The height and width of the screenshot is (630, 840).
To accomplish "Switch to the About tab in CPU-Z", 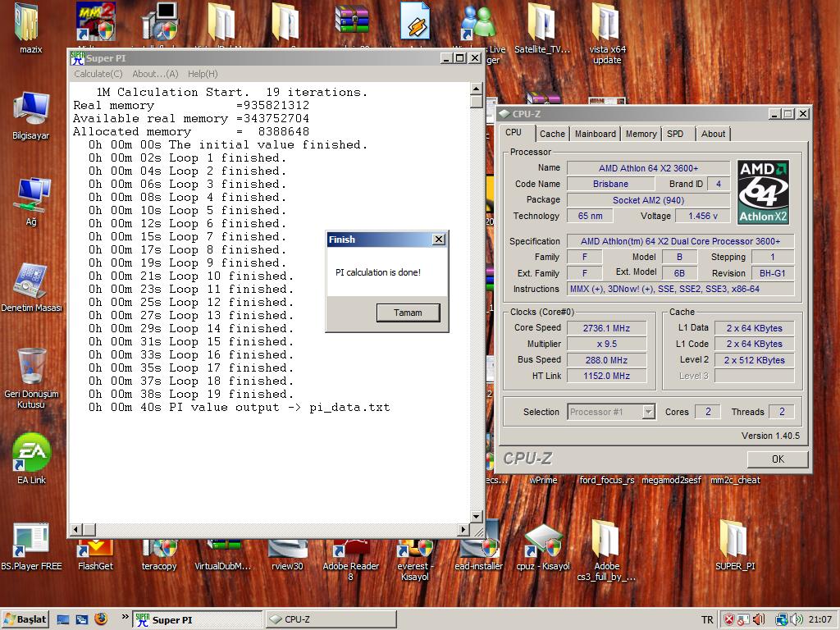I will point(713,134).
